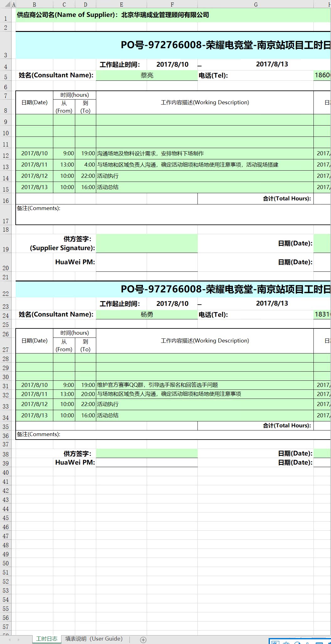The image size is (331, 644).
Task: Select 活动总结 cell in row 15
Action: [x=205, y=187]
